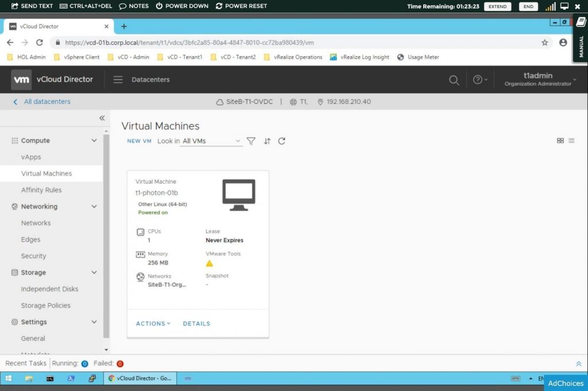The image size is (588, 391).
Task: Click the signal strength bars icon
Action: 550,6
